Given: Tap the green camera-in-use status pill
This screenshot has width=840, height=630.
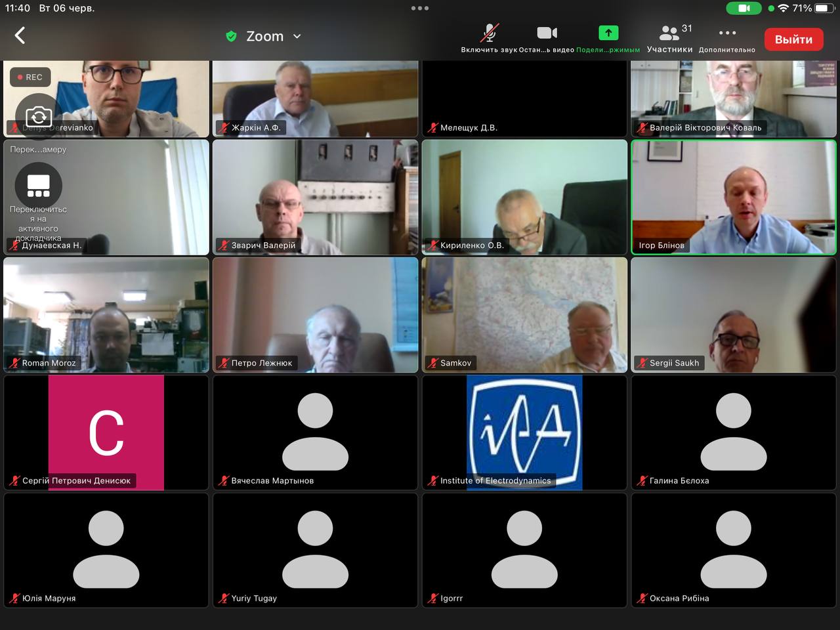Looking at the screenshot, I should (x=744, y=9).
